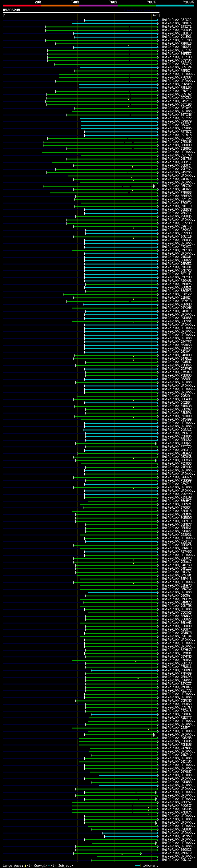Select hit label UniRef100_A7X9Z2
The image size is (197, 868).
pyautogui.click(x=177, y=247)
